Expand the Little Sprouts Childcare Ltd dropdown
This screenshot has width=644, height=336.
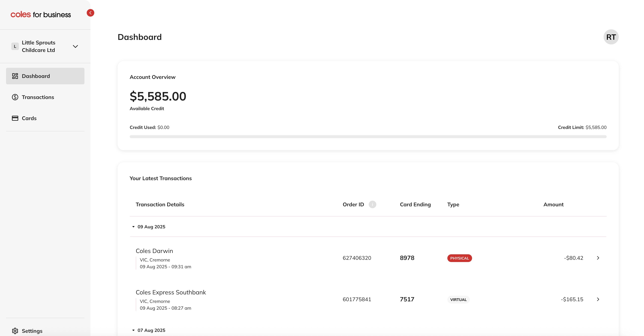point(75,46)
